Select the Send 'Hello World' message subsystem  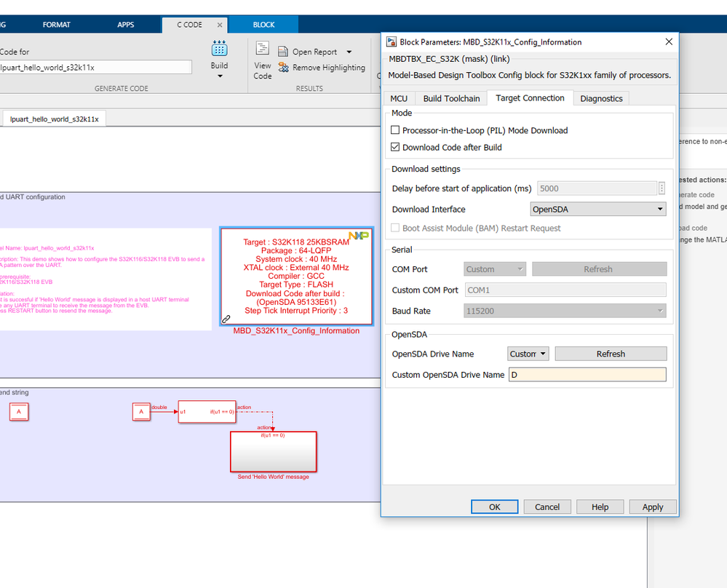click(274, 452)
